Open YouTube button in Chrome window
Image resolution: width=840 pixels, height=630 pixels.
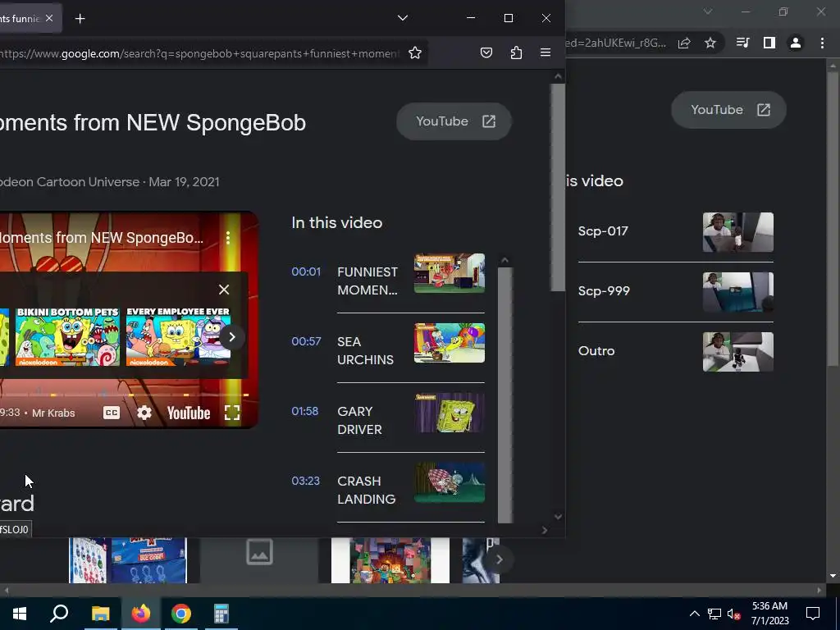click(729, 110)
